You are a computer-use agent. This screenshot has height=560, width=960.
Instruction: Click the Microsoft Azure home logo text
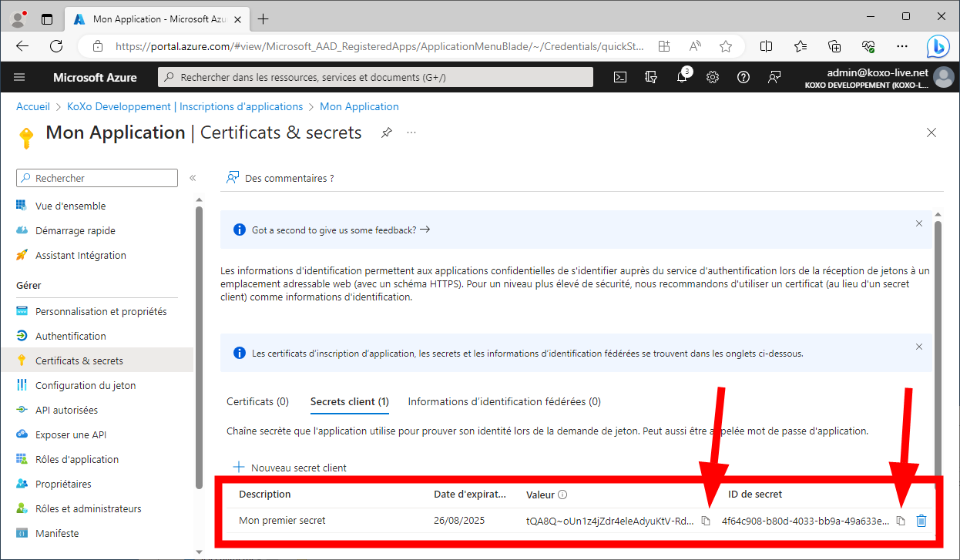point(95,77)
